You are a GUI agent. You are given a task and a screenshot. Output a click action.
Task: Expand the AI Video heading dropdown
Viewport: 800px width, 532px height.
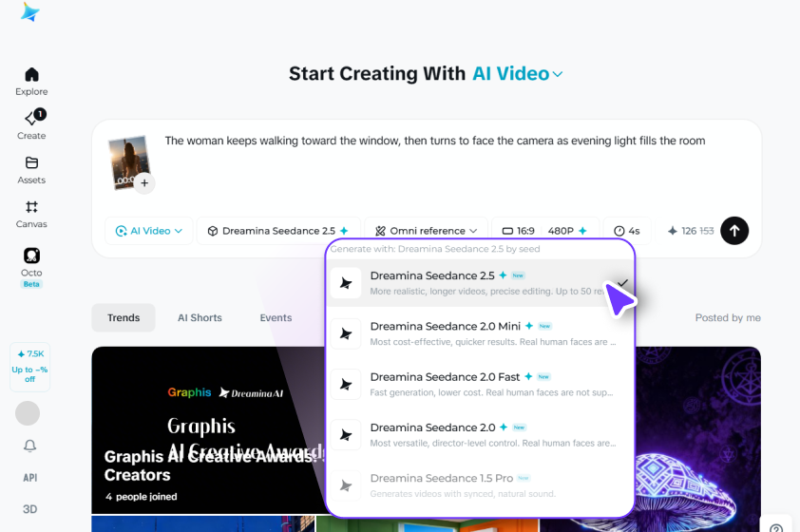coord(518,74)
